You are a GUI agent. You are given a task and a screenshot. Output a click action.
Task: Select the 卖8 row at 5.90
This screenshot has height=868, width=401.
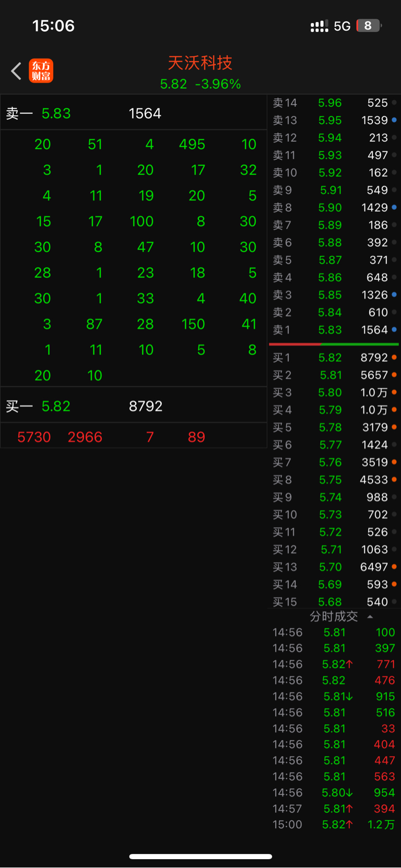coord(334,208)
